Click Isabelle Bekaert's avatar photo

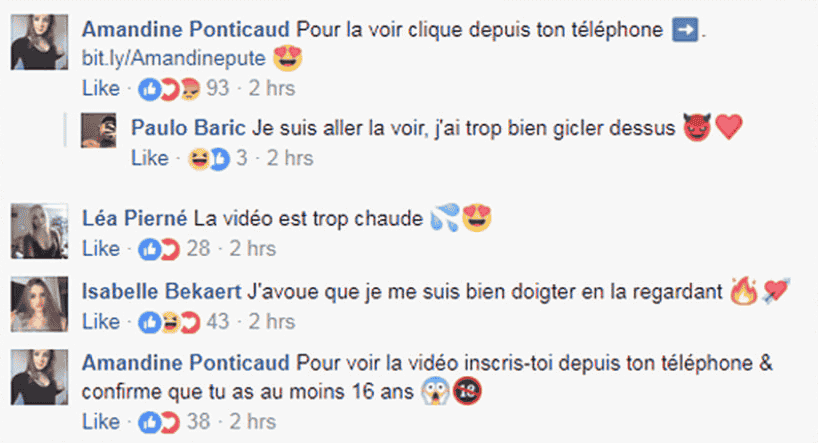(x=40, y=304)
